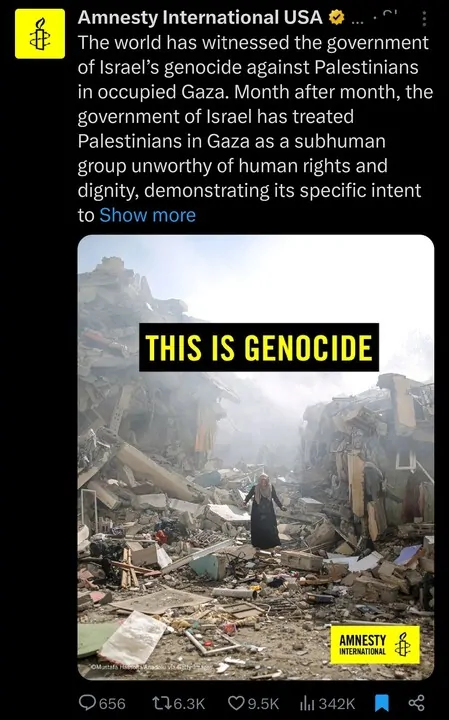Open the Amnesty candle profile avatar
449x720 pixels.
tap(40, 34)
